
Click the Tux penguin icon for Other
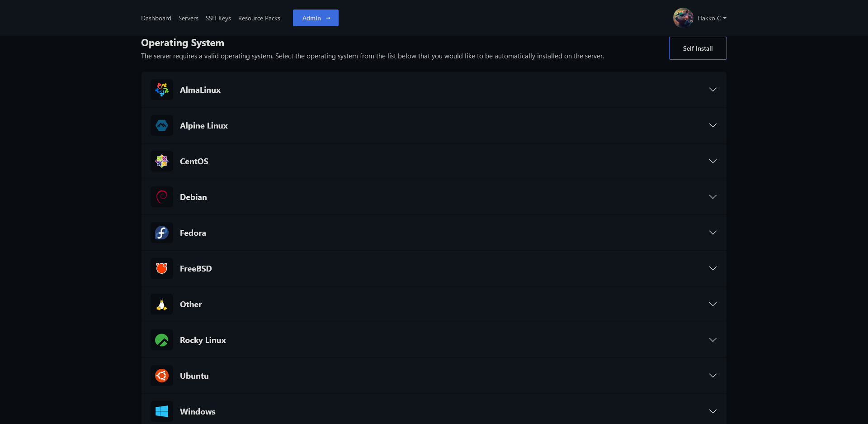(162, 304)
